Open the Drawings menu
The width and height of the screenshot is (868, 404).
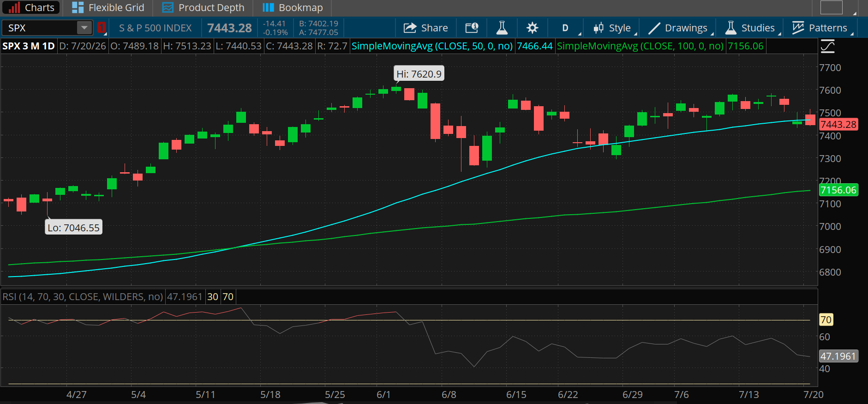click(x=680, y=28)
